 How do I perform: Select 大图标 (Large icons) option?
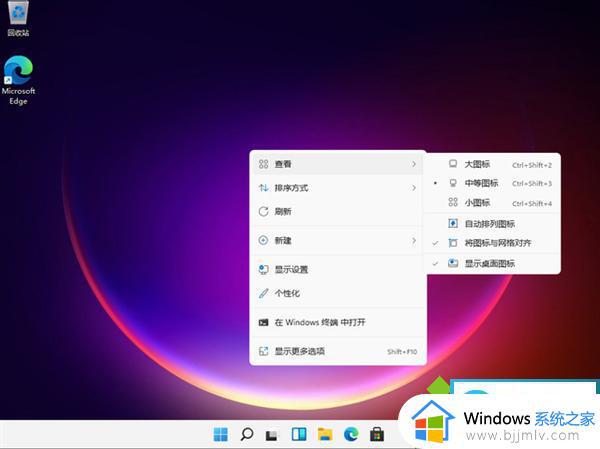coord(492,164)
